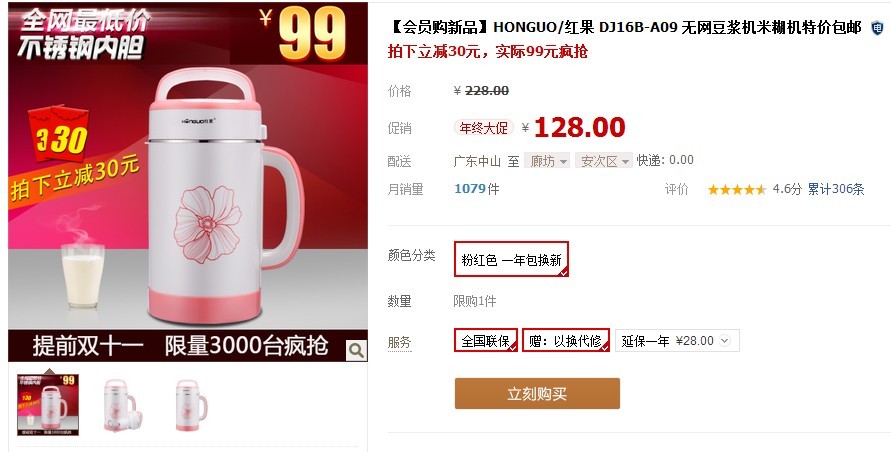The height and width of the screenshot is (452, 891).
Task: Expand the 延保一年 ¥28.00 dropdown
Action: pyautogui.click(x=677, y=341)
